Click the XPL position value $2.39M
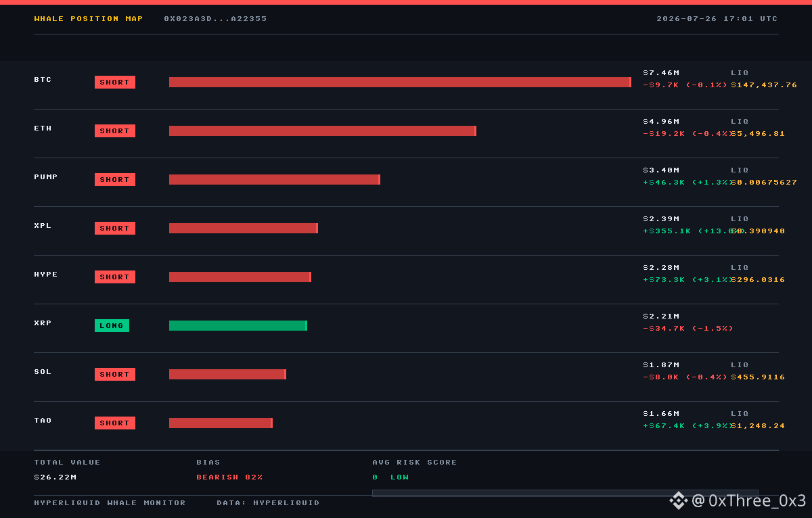This screenshot has width=812, height=518. tap(661, 219)
